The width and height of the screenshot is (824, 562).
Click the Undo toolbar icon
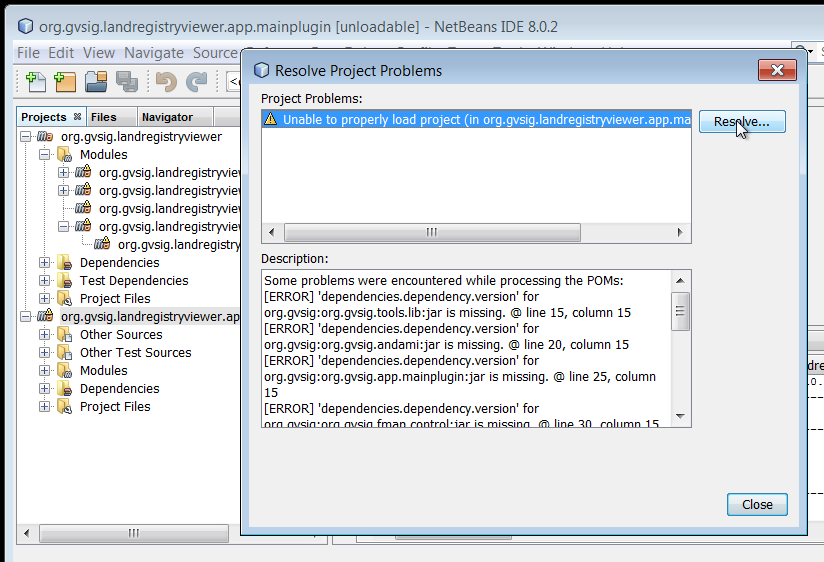[166, 82]
